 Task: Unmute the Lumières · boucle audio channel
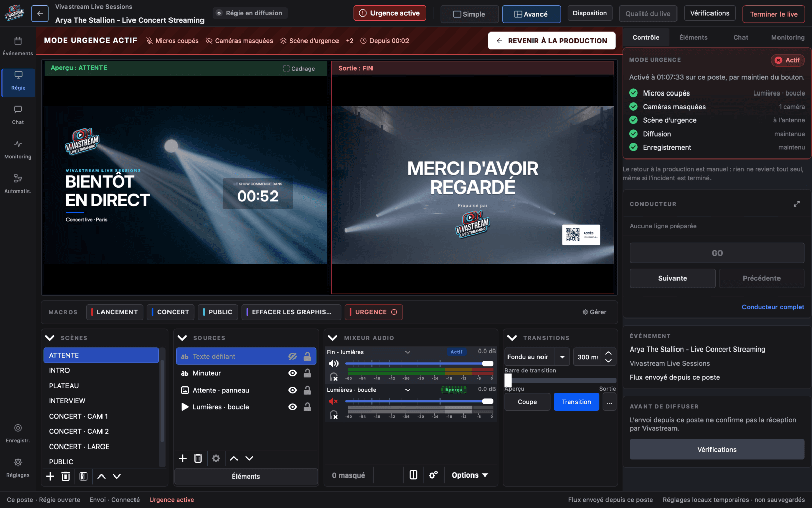pyautogui.click(x=333, y=401)
